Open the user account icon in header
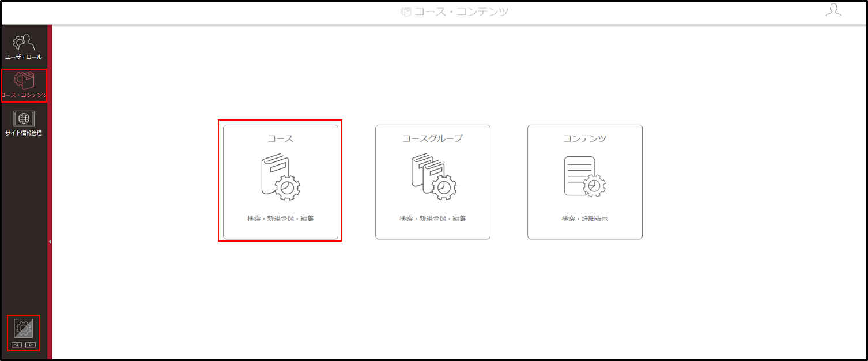 (x=833, y=10)
